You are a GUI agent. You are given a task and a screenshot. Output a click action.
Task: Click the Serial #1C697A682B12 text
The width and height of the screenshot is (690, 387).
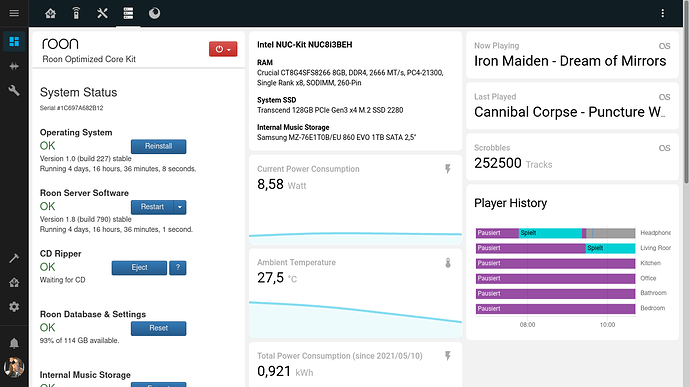point(71,108)
